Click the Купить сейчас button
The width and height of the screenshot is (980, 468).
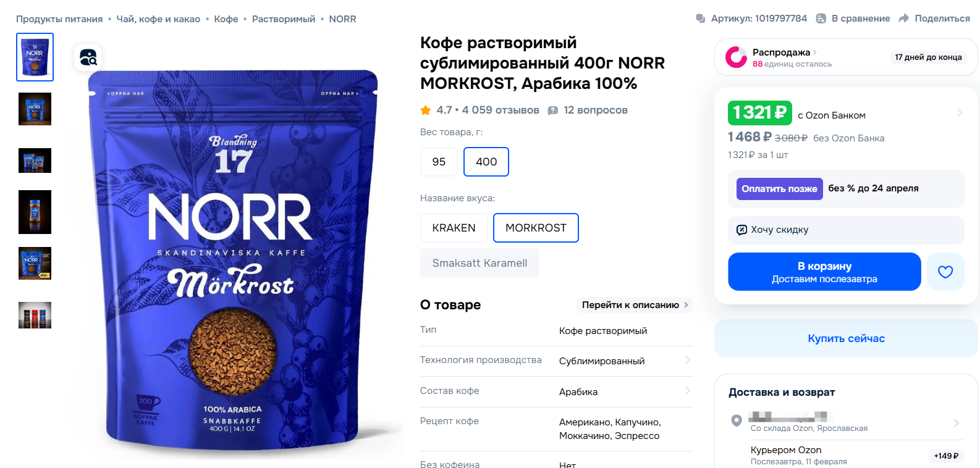pyautogui.click(x=846, y=338)
